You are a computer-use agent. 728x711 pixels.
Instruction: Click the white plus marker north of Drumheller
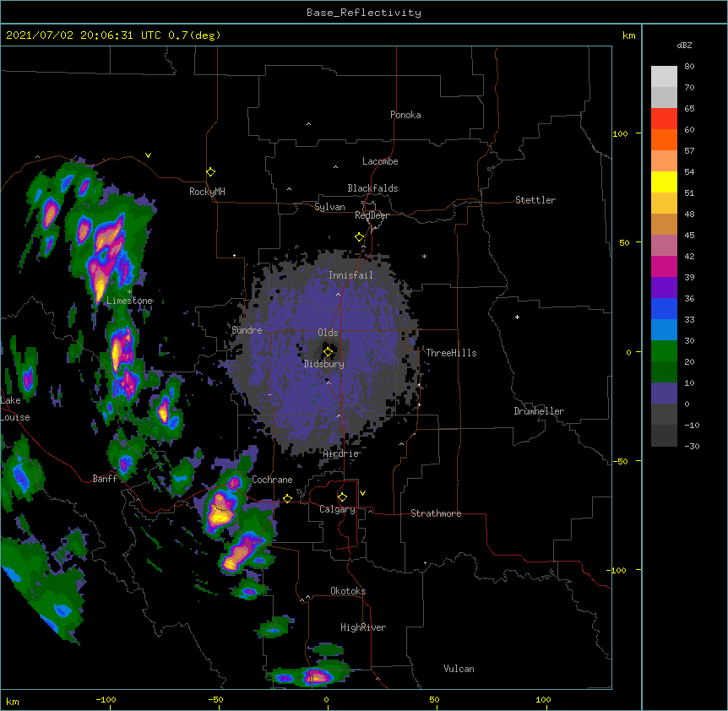517,317
